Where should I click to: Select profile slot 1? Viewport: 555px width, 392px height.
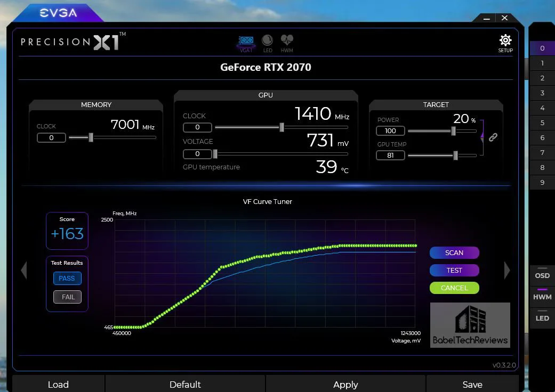[542, 63]
